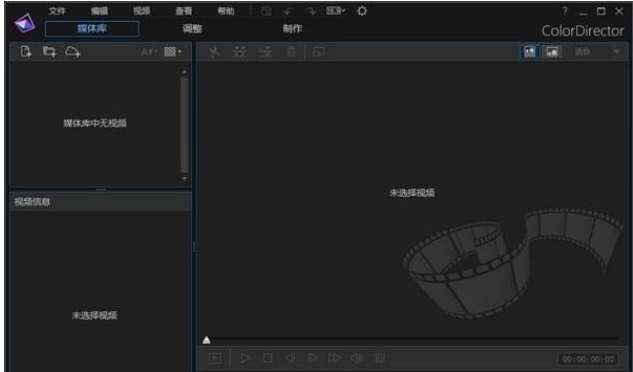Screen dimensions: 633x372
Task: Toggle the second preview view mode button
Action: (x=552, y=52)
